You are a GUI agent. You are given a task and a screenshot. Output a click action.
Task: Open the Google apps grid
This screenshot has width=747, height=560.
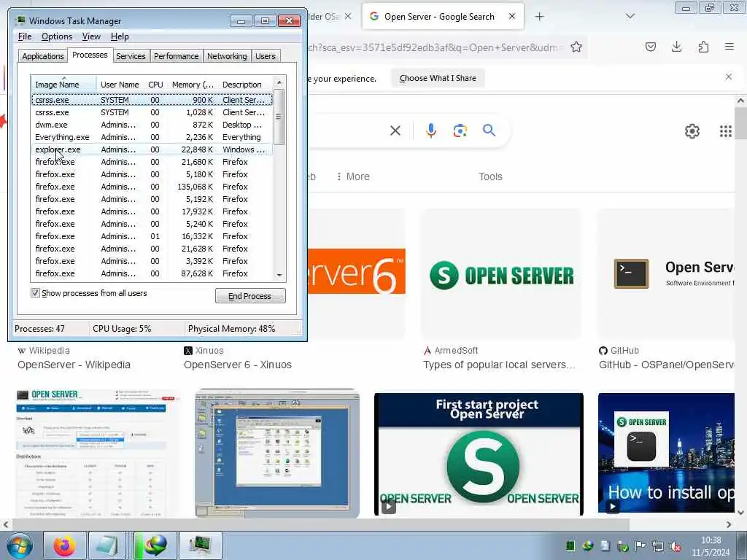pos(726,131)
